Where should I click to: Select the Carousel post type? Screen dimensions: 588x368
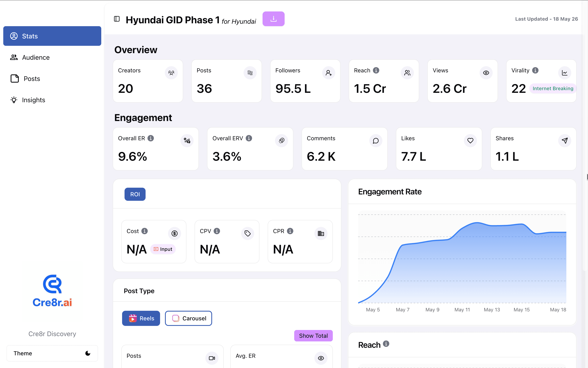point(188,318)
